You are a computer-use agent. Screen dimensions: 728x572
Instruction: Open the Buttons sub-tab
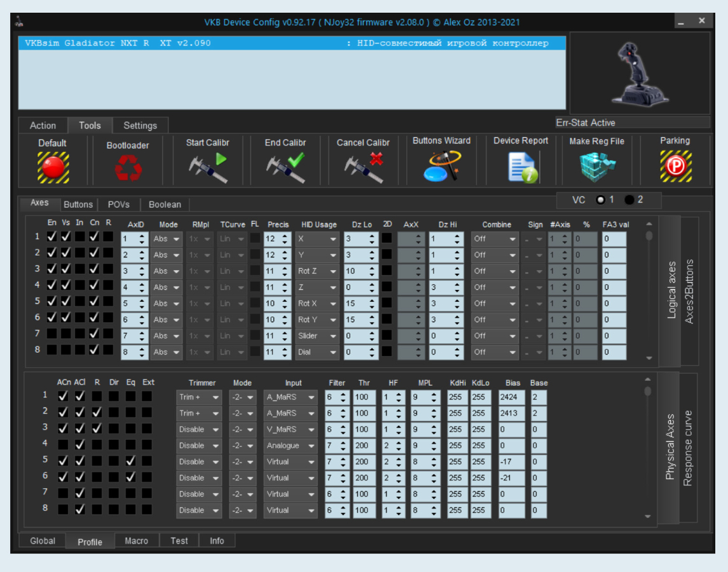[78, 204]
